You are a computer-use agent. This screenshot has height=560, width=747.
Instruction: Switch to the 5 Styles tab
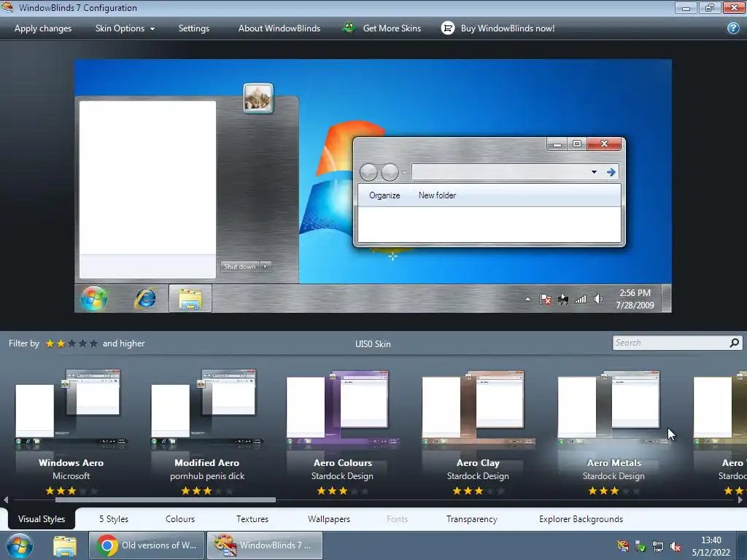(x=113, y=519)
